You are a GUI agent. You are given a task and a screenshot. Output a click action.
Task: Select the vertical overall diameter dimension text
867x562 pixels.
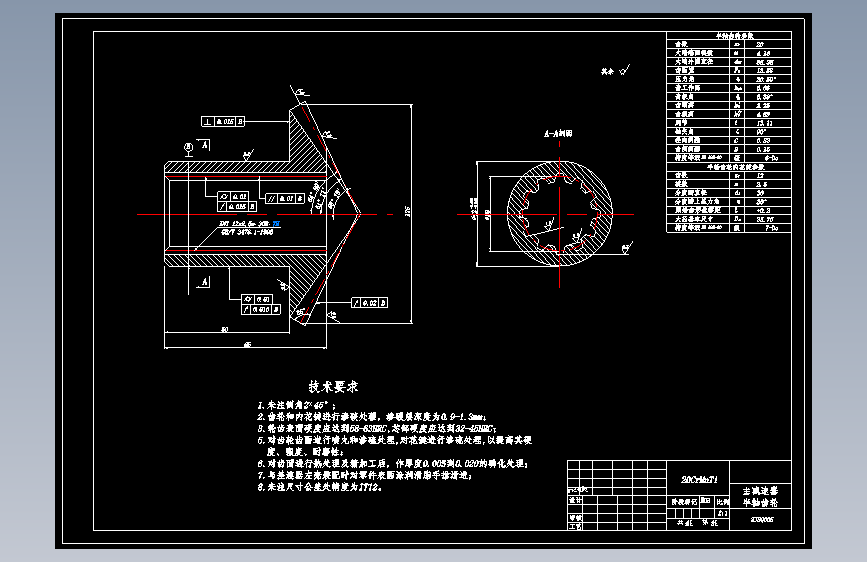(x=408, y=211)
